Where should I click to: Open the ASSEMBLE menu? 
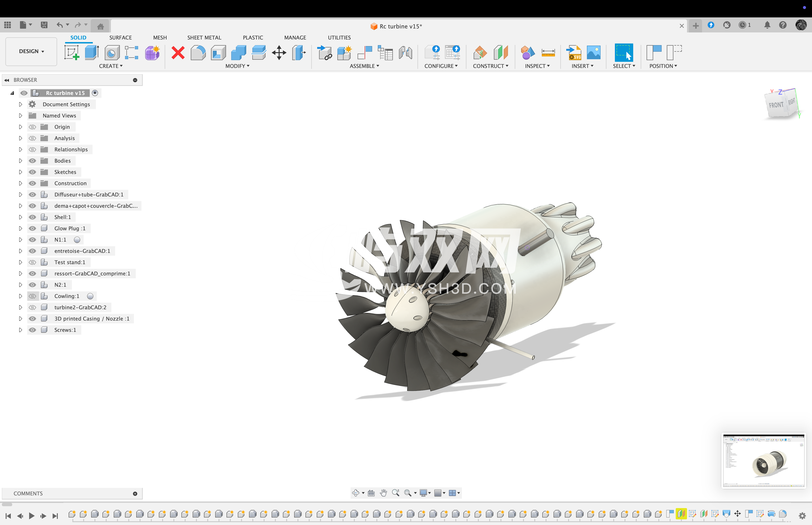pos(364,66)
